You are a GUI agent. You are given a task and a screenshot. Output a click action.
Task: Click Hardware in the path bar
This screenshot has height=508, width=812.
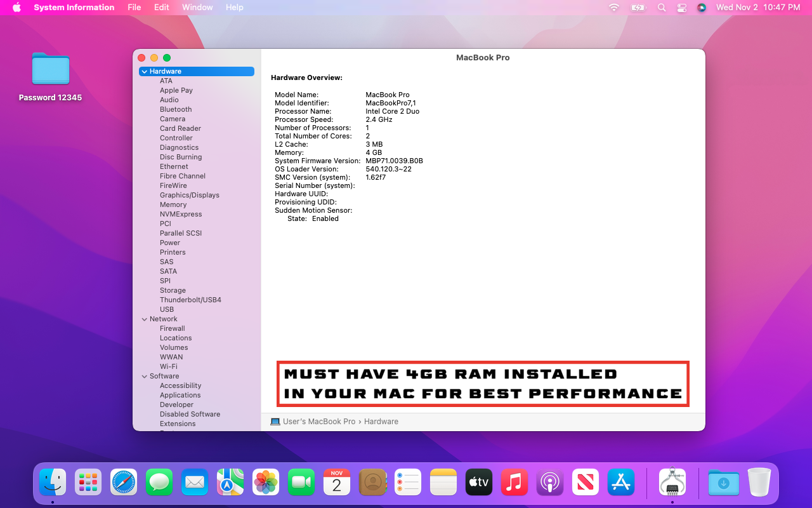point(381,422)
